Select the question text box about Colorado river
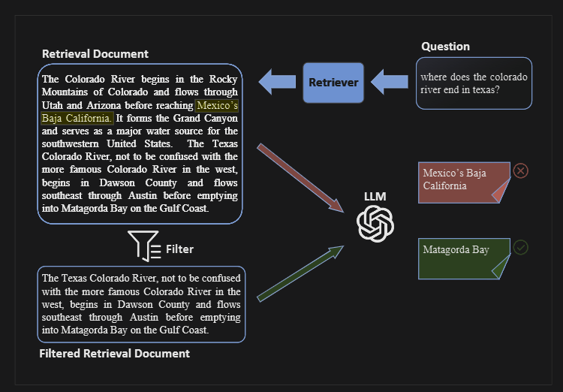 coord(474,83)
